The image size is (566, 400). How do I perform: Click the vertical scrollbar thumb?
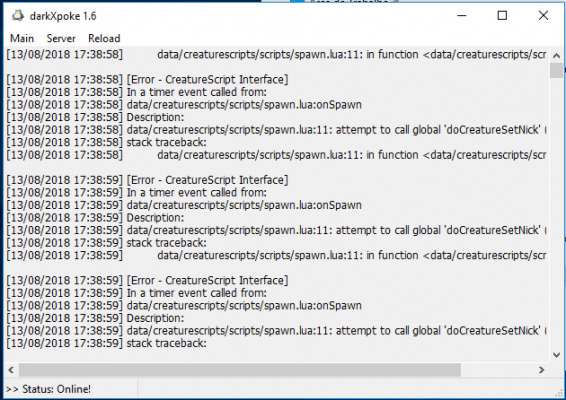point(556,70)
